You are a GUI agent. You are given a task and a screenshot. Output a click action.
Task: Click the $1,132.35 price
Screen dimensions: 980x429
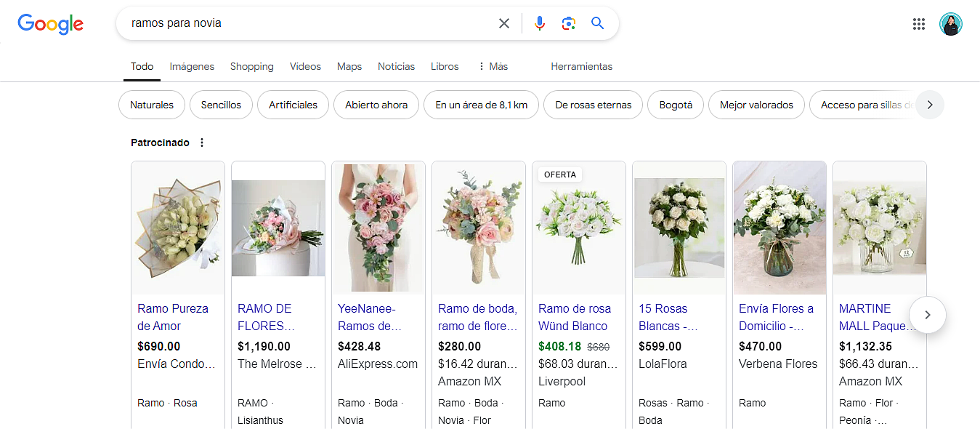pyautogui.click(x=865, y=346)
